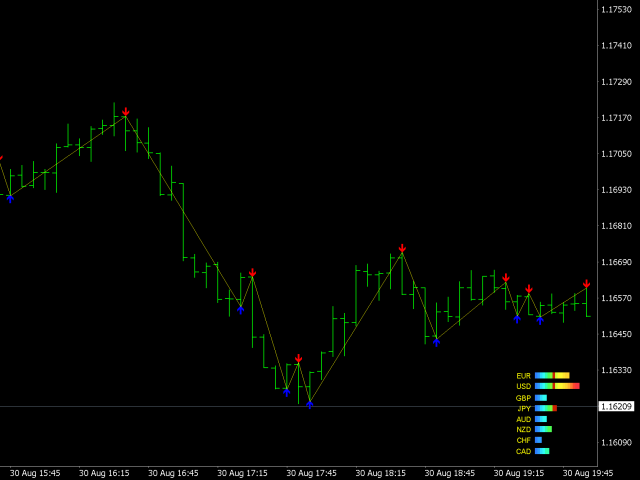Click the 1.17170 price scale label
This screenshot has height=480, width=640.
(x=616, y=118)
